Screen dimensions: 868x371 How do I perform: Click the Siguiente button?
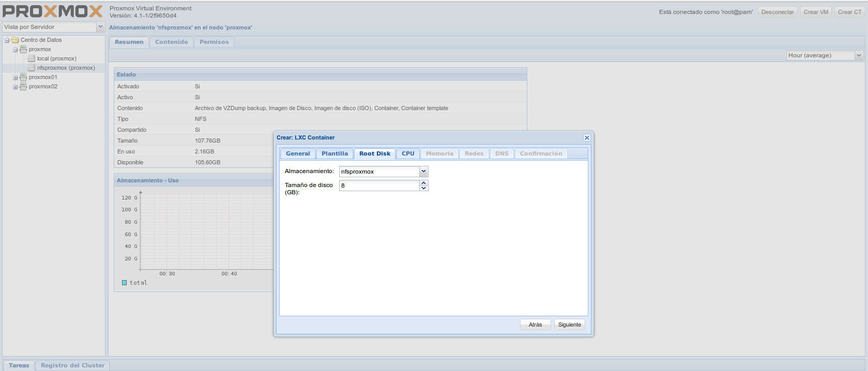pyautogui.click(x=569, y=324)
